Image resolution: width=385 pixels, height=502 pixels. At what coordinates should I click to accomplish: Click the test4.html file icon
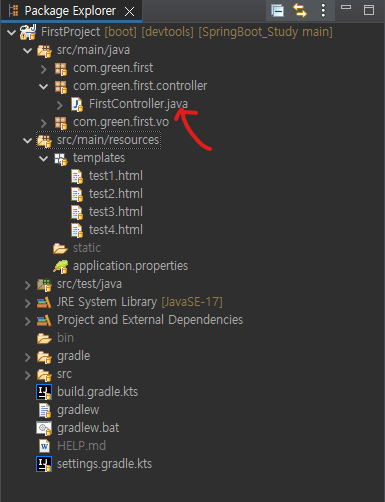point(77,230)
